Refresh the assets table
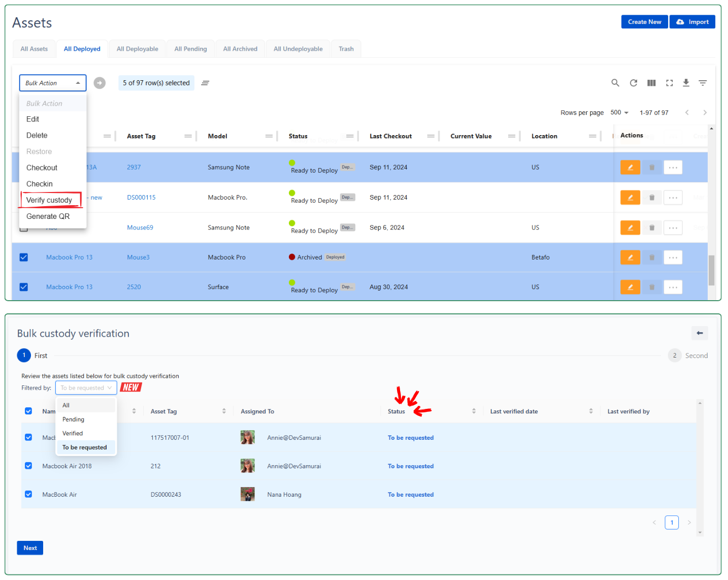 pyautogui.click(x=633, y=83)
